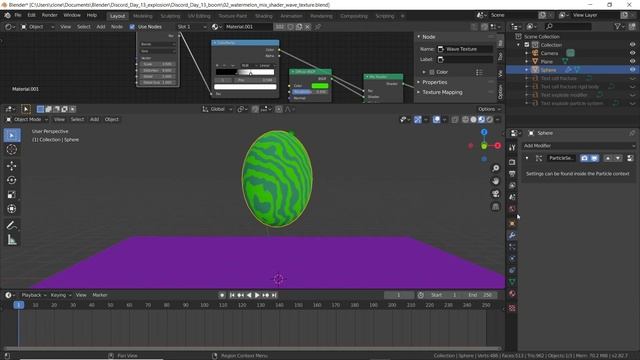Image resolution: width=640 pixels, height=360 pixels.
Task: Open the Scene properties tab
Action: click(512, 197)
